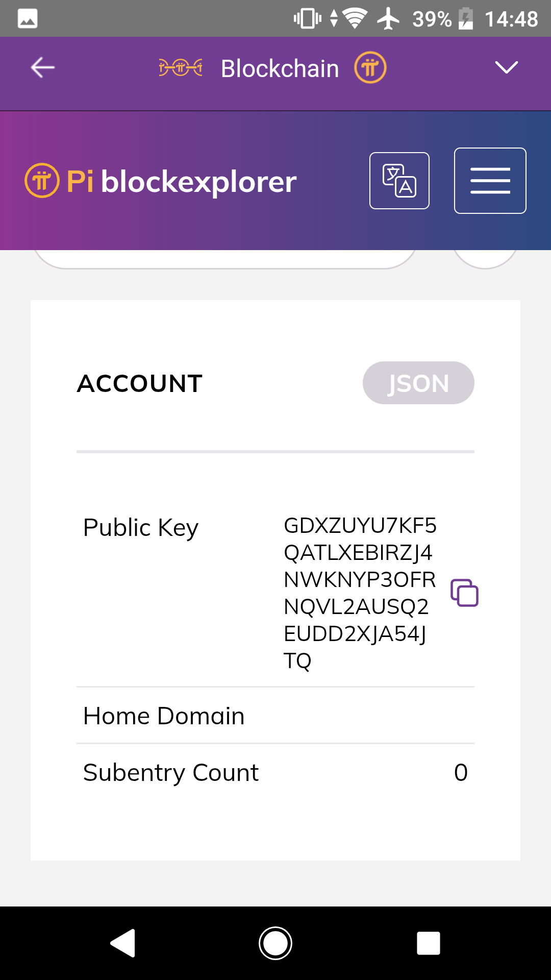Click the round search button
The image size is (551, 980).
click(485, 258)
